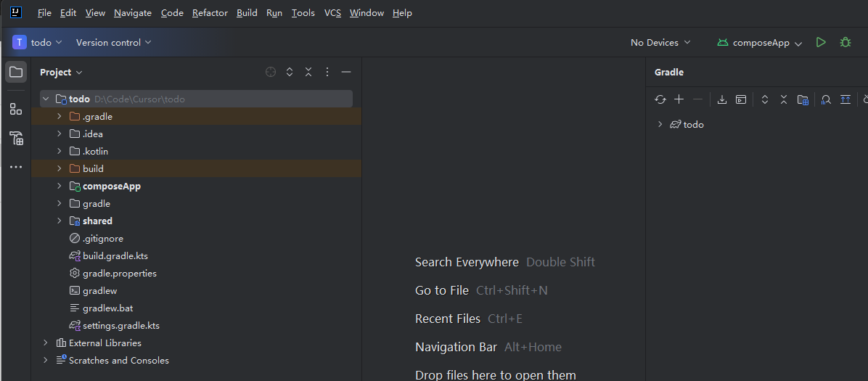The width and height of the screenshot is (868, 381).
Task: Select the gradle.properties file
Action: point(120,274)
